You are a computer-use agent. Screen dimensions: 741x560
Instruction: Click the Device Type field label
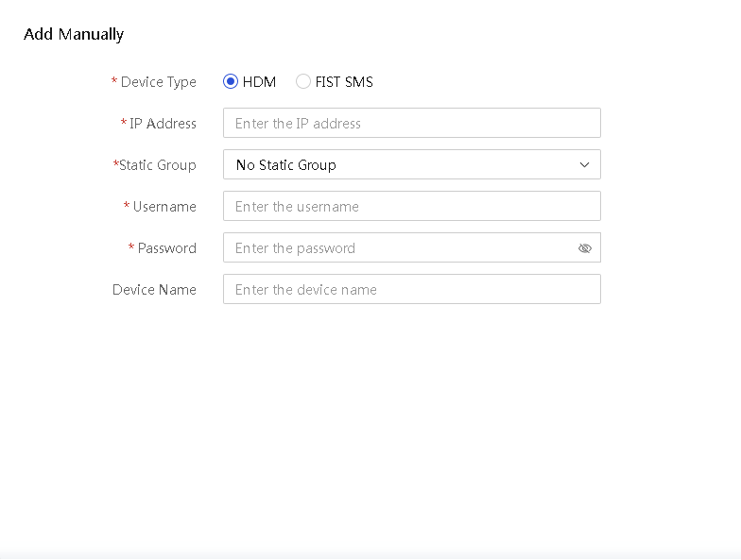click(159, 82)
